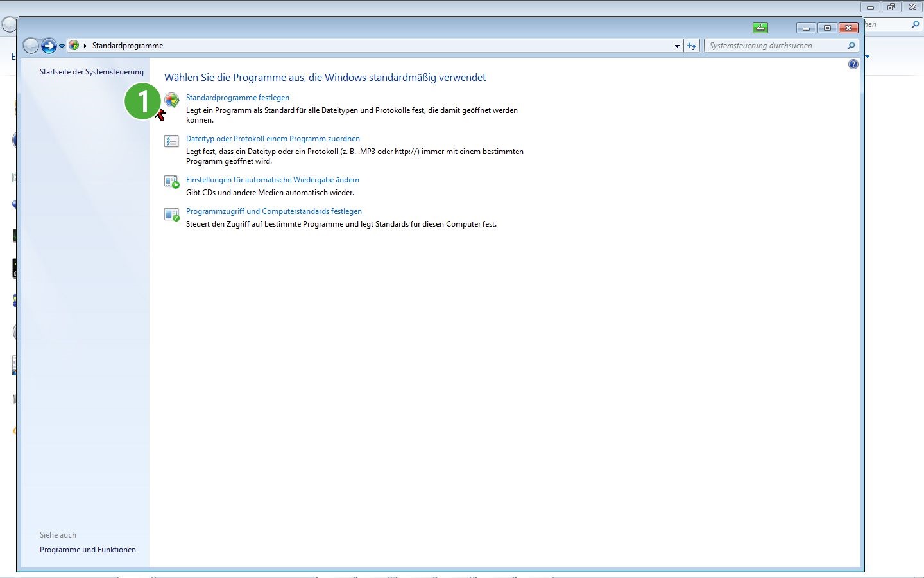The width and height of the screenshot is (924, 578).
Task: Click the Standardprogramme festlegen icon
Action: pos(171,100)
